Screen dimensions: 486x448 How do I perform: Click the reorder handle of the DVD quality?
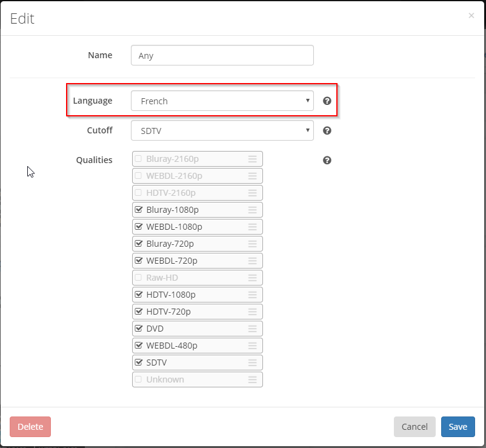click(252, 329)
